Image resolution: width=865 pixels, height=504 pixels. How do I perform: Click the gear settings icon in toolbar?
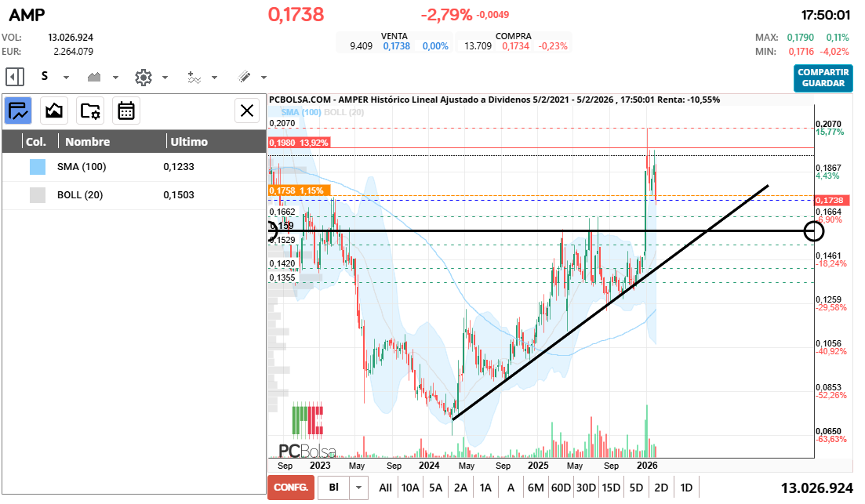(x=143, y=77)
